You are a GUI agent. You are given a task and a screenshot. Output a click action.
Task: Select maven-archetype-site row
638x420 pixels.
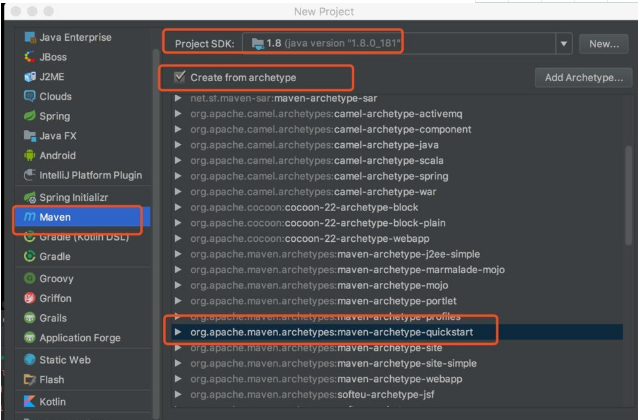tap(397, 348)
